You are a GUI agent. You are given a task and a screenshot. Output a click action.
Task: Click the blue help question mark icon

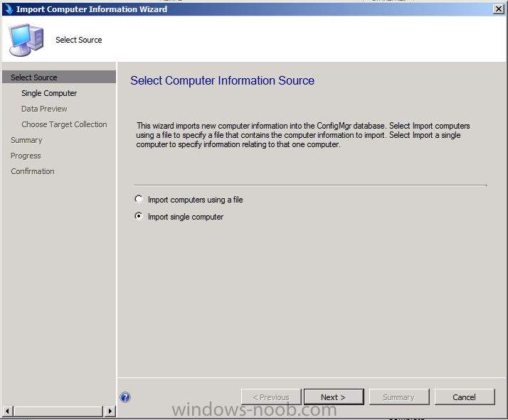(125, 397)
